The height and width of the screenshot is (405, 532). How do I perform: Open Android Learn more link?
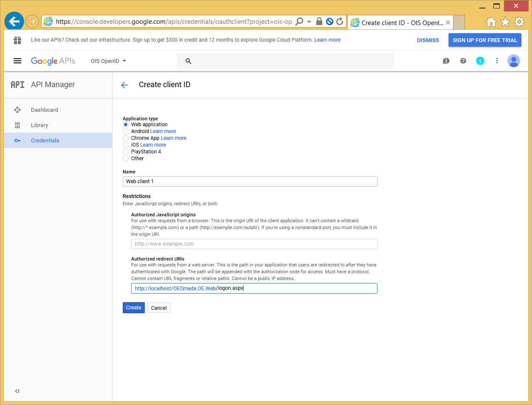(163, 131)
